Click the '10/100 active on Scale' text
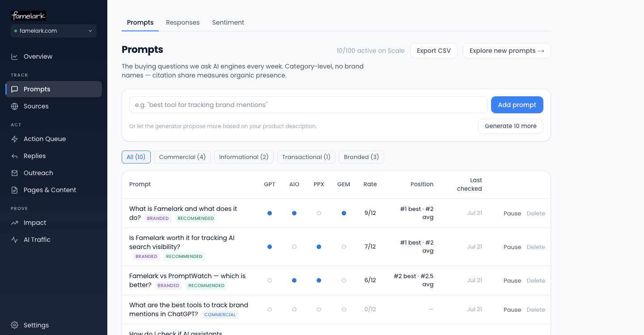This screenshot has width=644, height=335. pyautogui.click(x=370, y=51)
